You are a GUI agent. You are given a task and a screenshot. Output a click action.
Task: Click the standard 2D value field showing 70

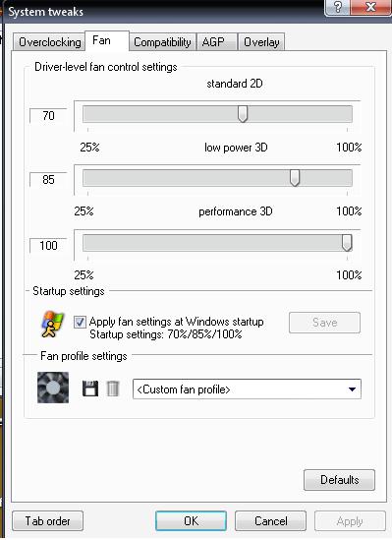48,116
